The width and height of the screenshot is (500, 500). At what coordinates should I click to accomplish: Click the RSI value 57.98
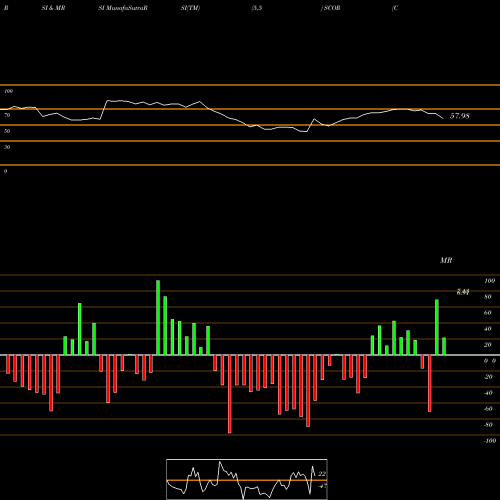pyautogui.click(x=460, y=116)
